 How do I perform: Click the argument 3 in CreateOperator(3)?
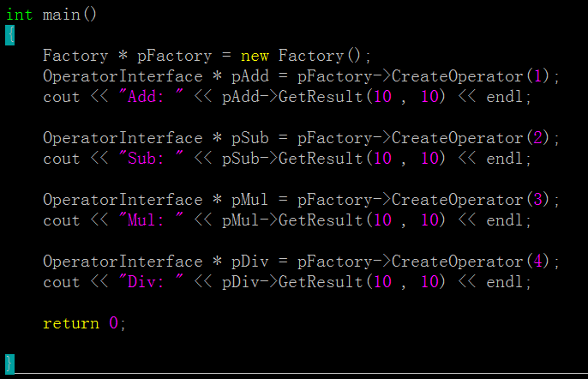click(x=537, y=200)
